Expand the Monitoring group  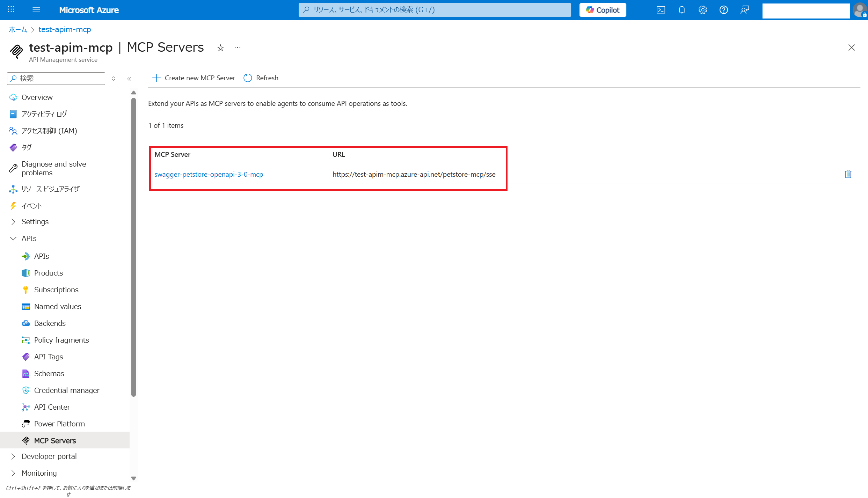point(13,473)
